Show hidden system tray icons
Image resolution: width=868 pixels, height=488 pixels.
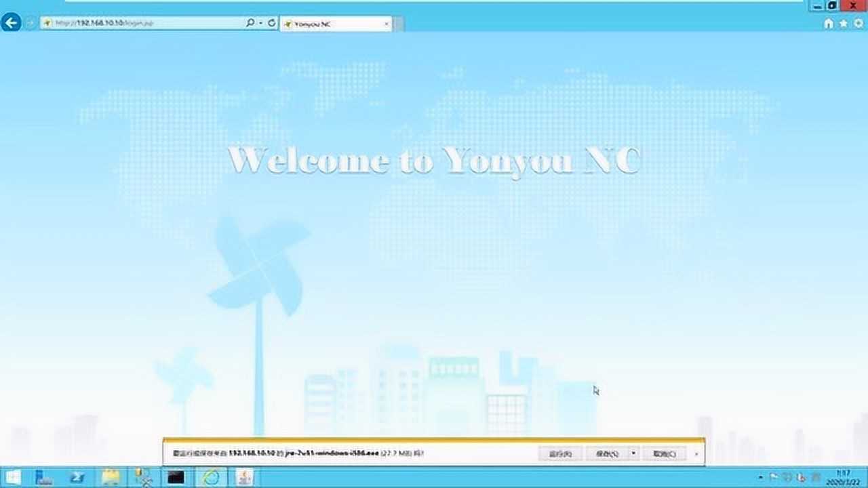tap(761, 477)
